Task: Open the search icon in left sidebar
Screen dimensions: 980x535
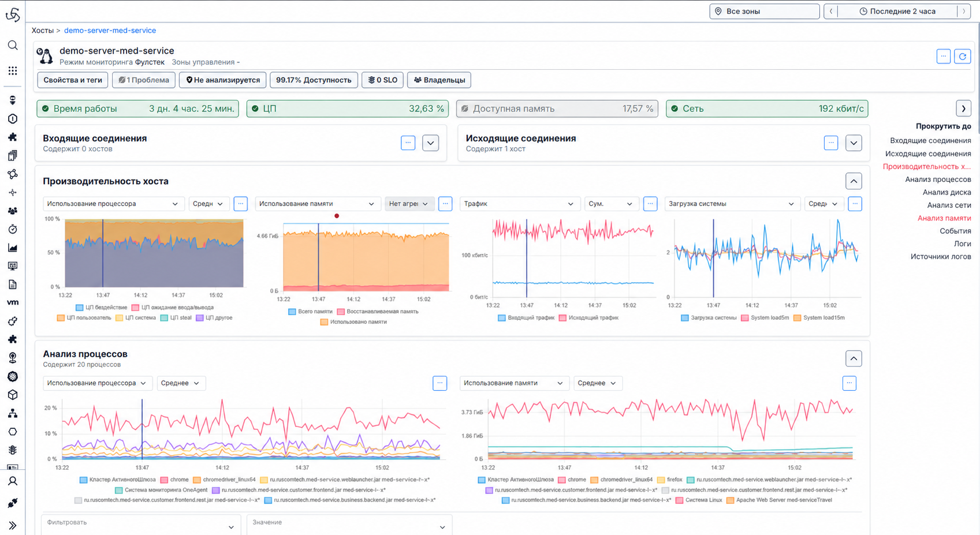Action: pyautogui.click(x=13, y=45)
